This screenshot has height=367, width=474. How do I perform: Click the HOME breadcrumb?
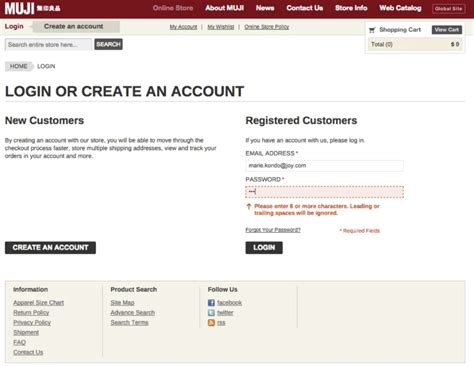[19, 66]
